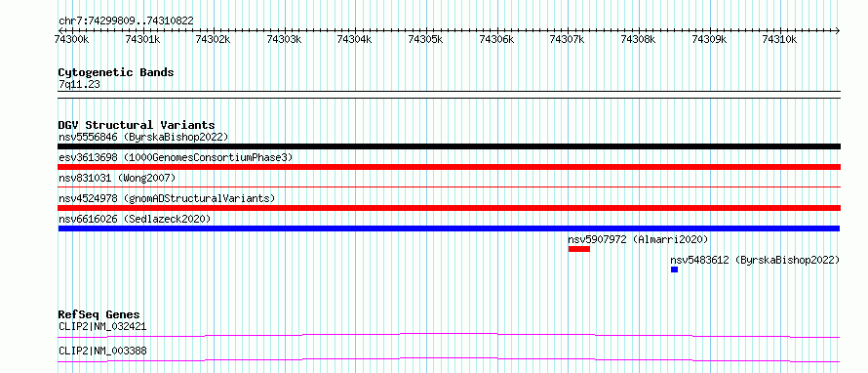Open the esv3613698 (1000GenomesConsortiumPhase3) variant label
Image resolution: width=868 pixels, height=373 pixels.
coord(176,158)
